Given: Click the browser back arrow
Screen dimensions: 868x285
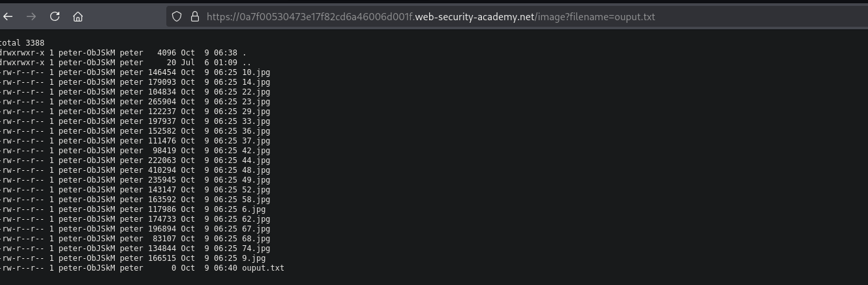Looking at the screenshot, I should click(x=8, y=16).
